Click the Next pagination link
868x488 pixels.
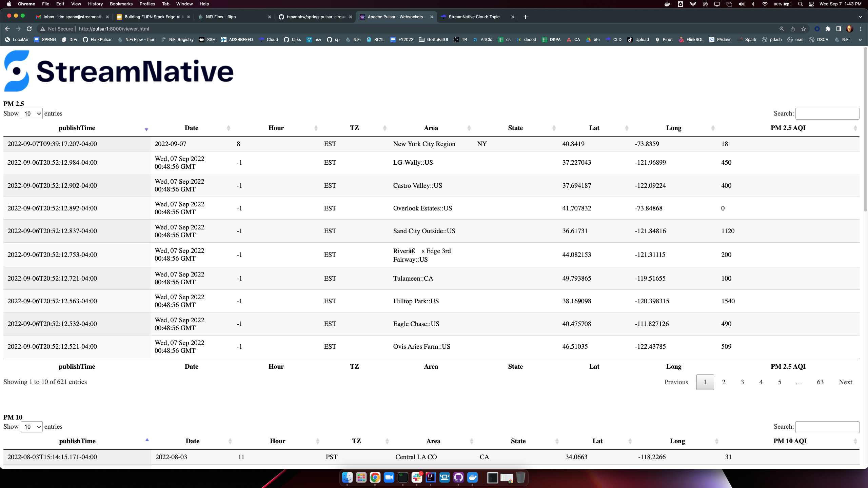pos(845,382)
